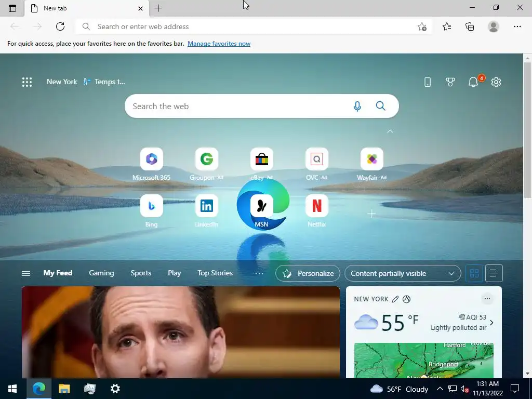The width and height of the screenshot is (532, 399).
Task: Switch feed to list layout view
Action: 494,273
